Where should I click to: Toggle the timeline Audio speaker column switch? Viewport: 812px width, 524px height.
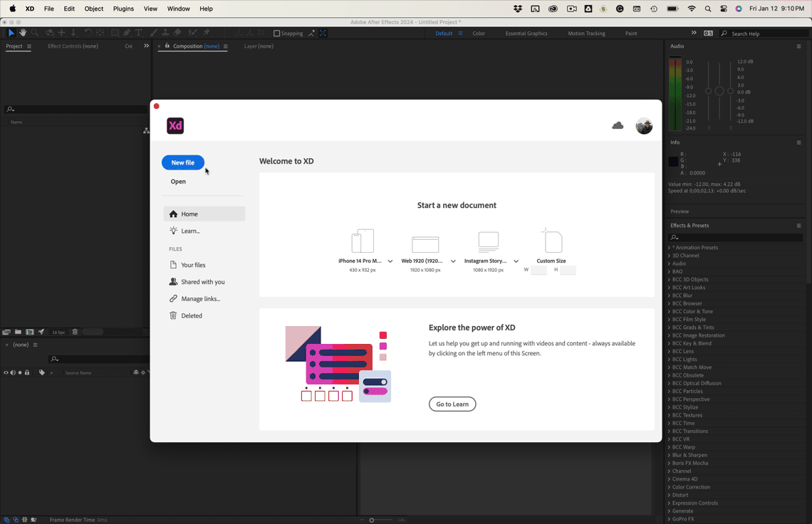(13, 372)
